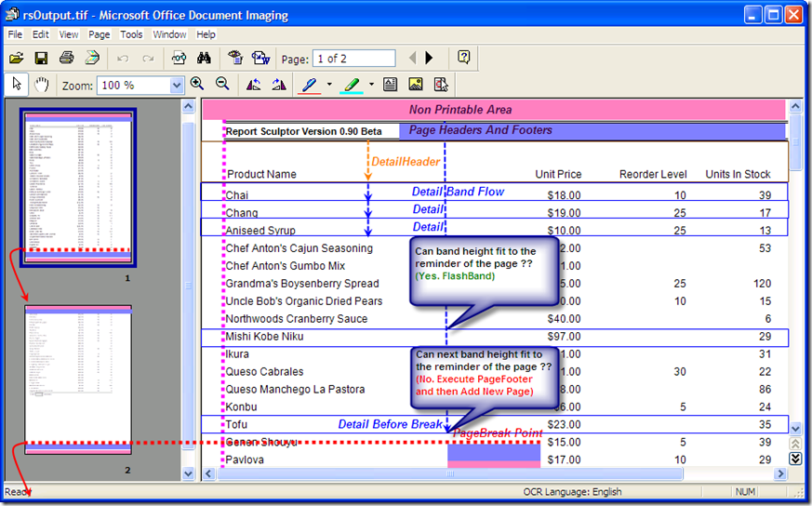Go to the previous page arrow
Screen dimensions: 812x506
(413, 58)
